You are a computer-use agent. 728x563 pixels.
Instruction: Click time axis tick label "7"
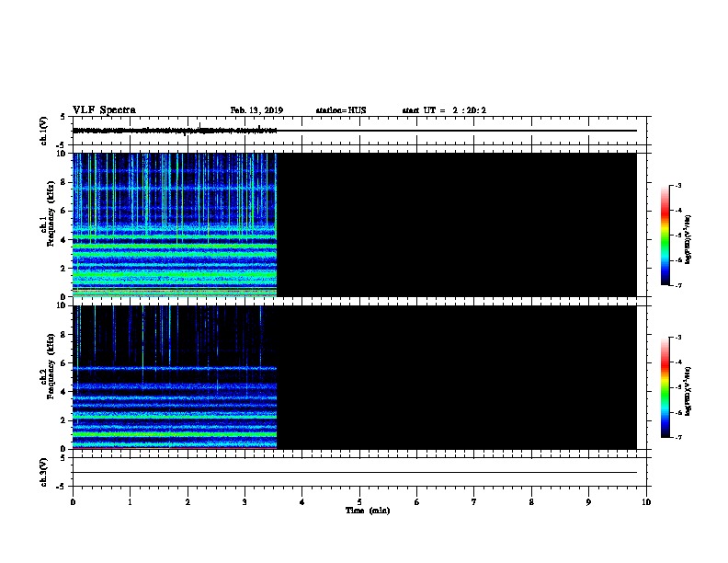click(x=474, y=502)
